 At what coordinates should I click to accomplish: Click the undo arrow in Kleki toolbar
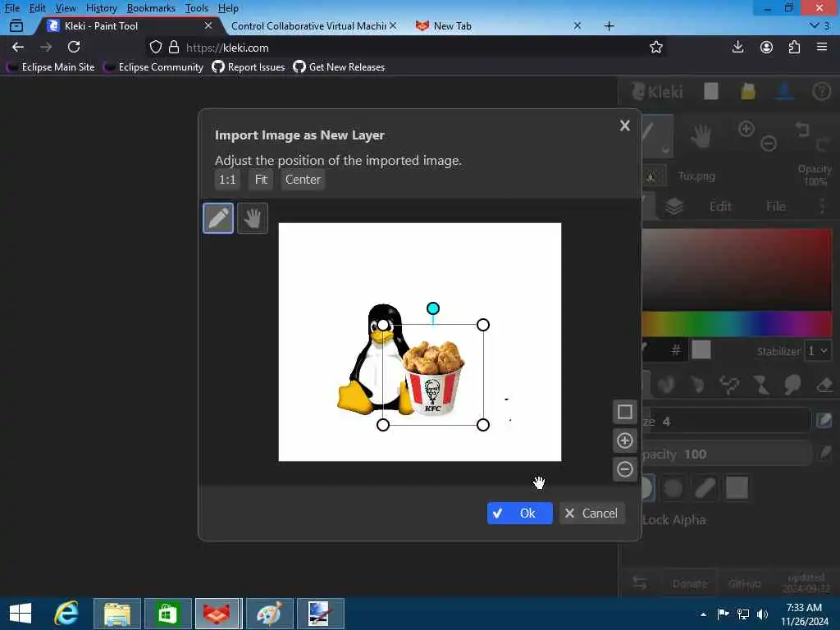pyautogui.click(x=802, y=129)
